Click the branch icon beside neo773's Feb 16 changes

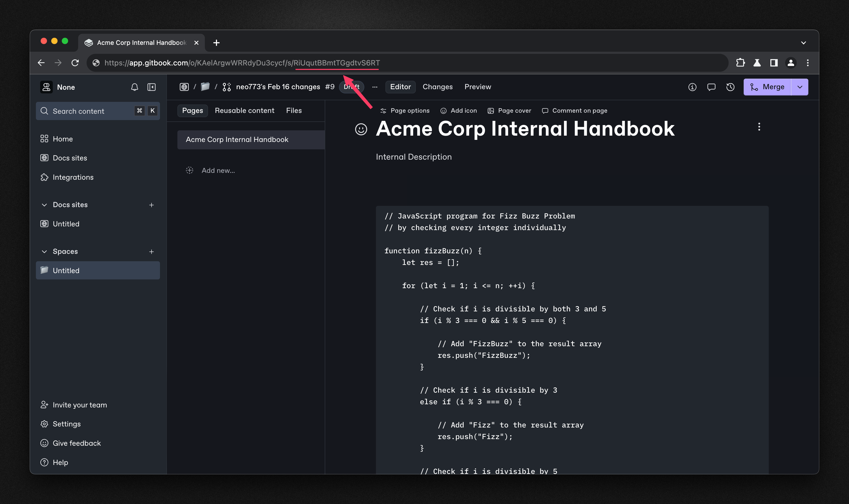[227, 87]
